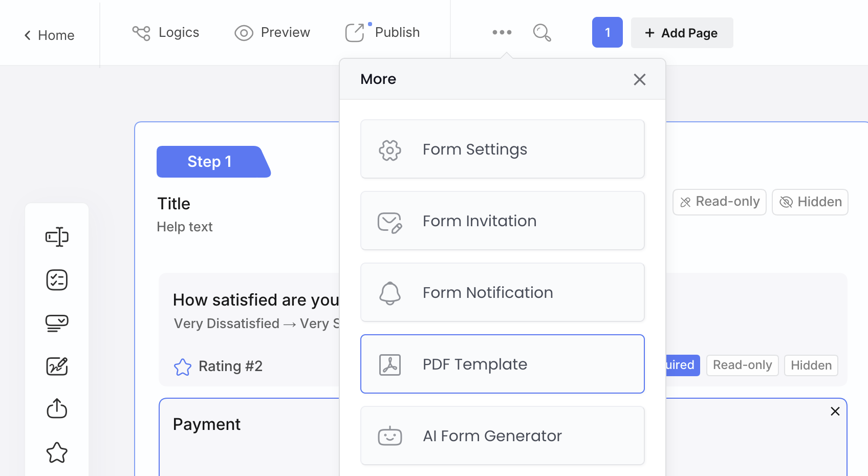Select the checklist field icon in sidebar
The image size is (868, 476).
pyautogui.click(x=57, y=280)
